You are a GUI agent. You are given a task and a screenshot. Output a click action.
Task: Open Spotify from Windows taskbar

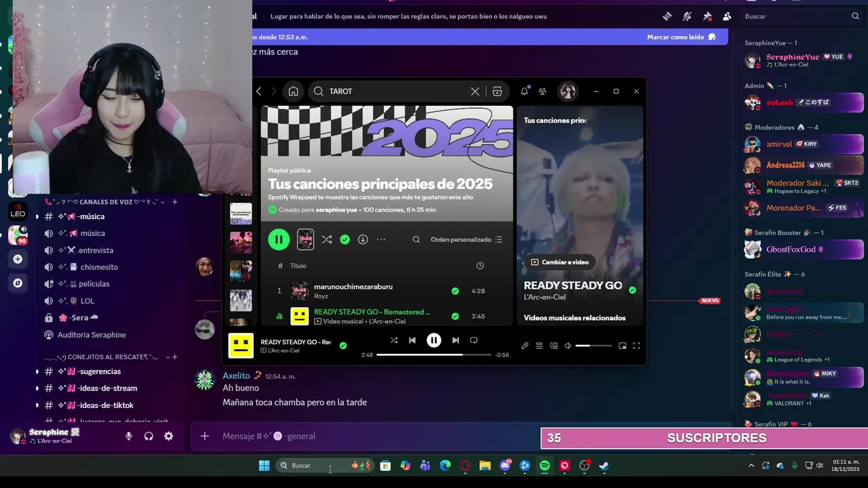tap(545, 466)
